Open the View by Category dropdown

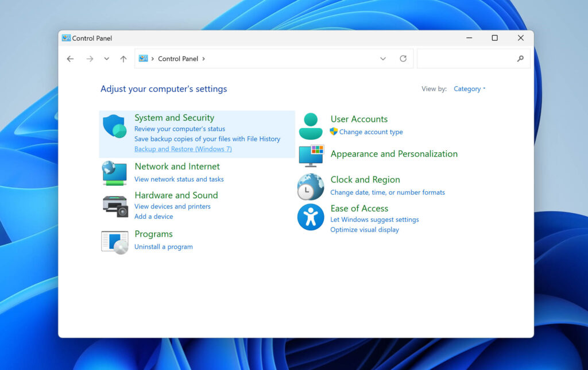tap(470, 89)
